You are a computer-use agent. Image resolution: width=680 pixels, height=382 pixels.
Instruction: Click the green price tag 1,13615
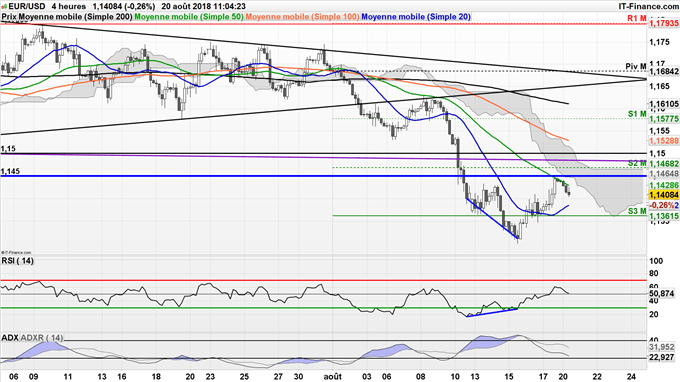click(663, 216)
